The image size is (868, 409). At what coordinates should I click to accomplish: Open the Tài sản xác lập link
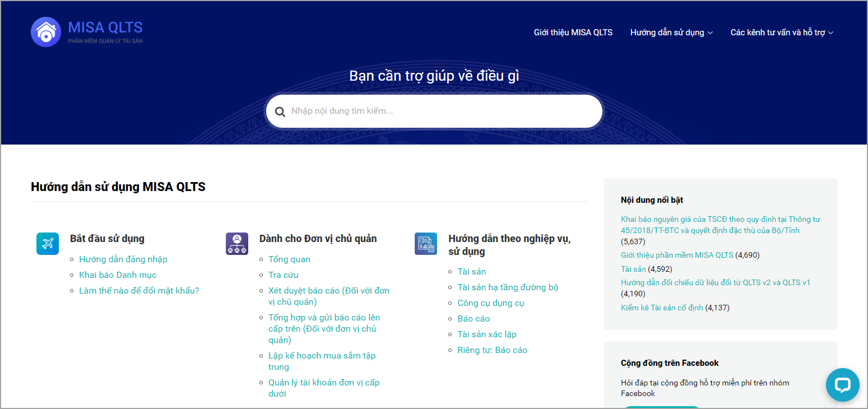tap(487, 334)
